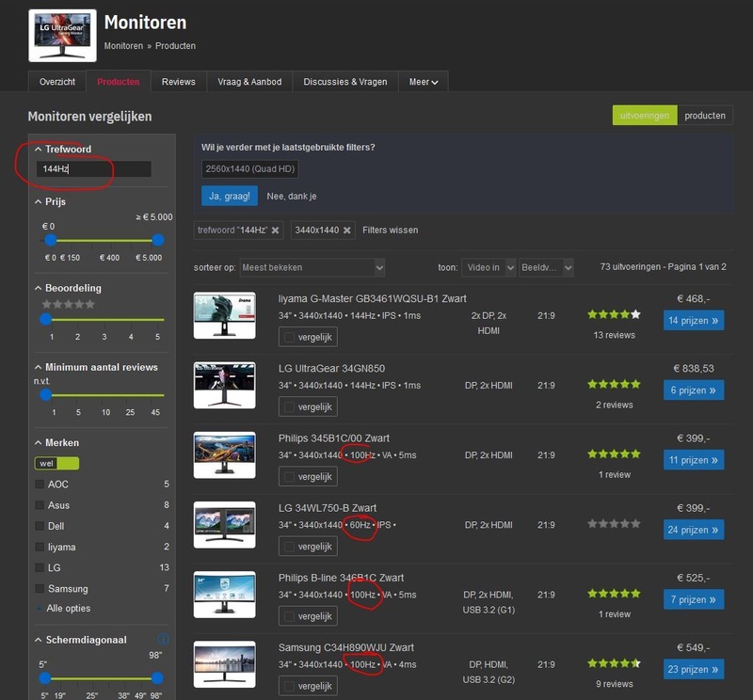Switch view to uitvoeringen
Screen dimensions: 753x700
pyautogui.click(x=645, y=116)
